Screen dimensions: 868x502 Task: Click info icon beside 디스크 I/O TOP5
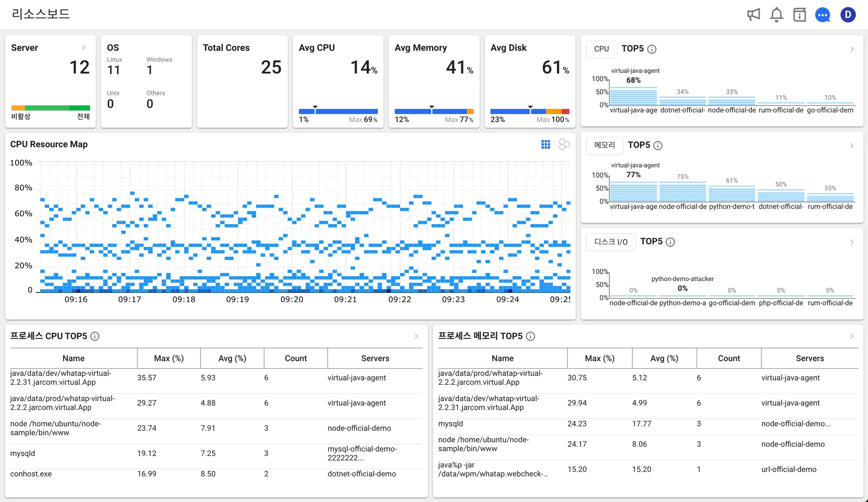(670, 242)
